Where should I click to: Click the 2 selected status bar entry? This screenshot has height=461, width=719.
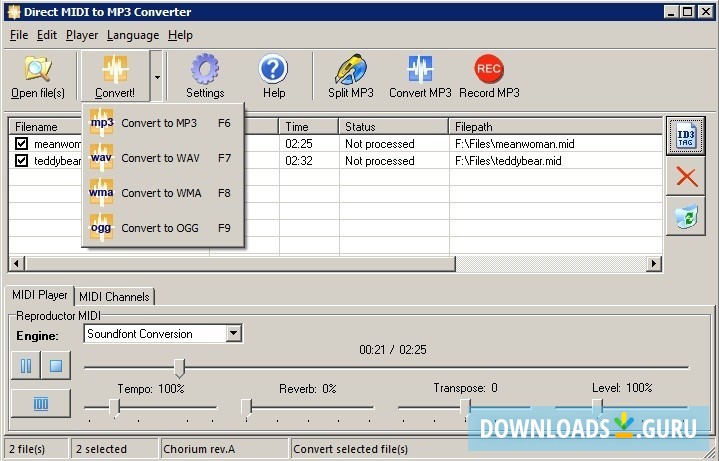pos(114,449)
